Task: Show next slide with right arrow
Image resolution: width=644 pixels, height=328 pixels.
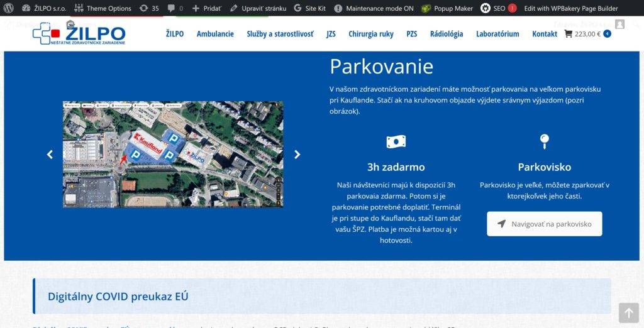Action: click(297, 155)
